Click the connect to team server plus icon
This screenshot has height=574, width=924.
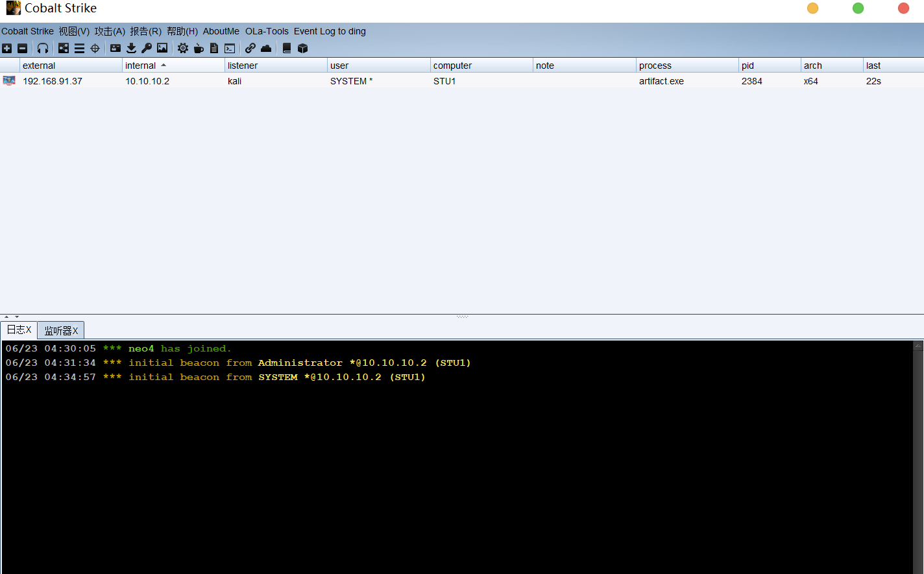[x=7, y=48]
